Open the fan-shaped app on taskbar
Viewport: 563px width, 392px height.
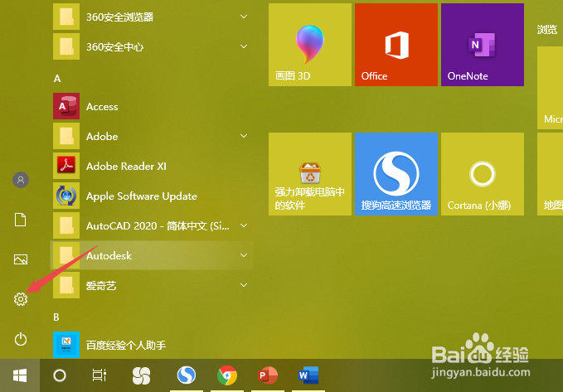[x=141, y=375]
